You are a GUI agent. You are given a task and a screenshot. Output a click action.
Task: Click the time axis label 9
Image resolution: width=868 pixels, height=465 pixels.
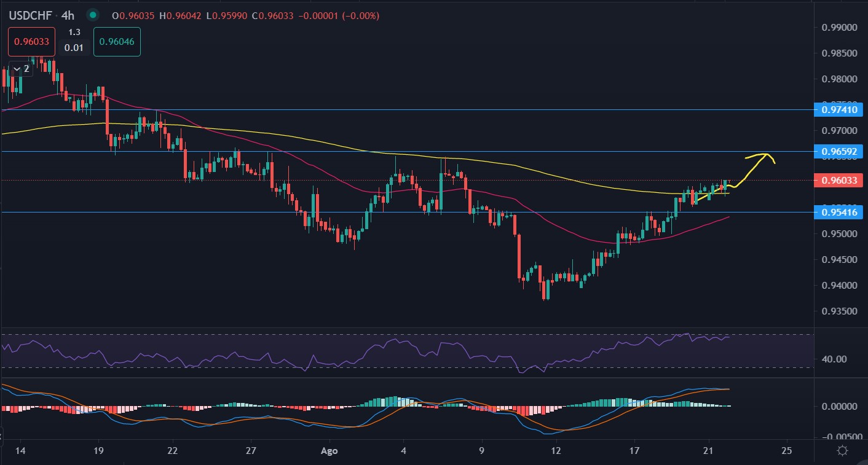[482, 450]
